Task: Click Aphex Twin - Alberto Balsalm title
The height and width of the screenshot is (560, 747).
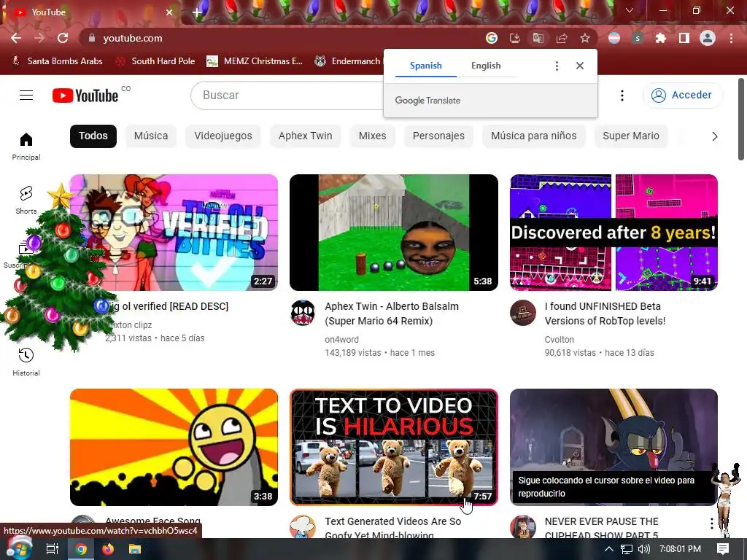Action: pos(392,314)
